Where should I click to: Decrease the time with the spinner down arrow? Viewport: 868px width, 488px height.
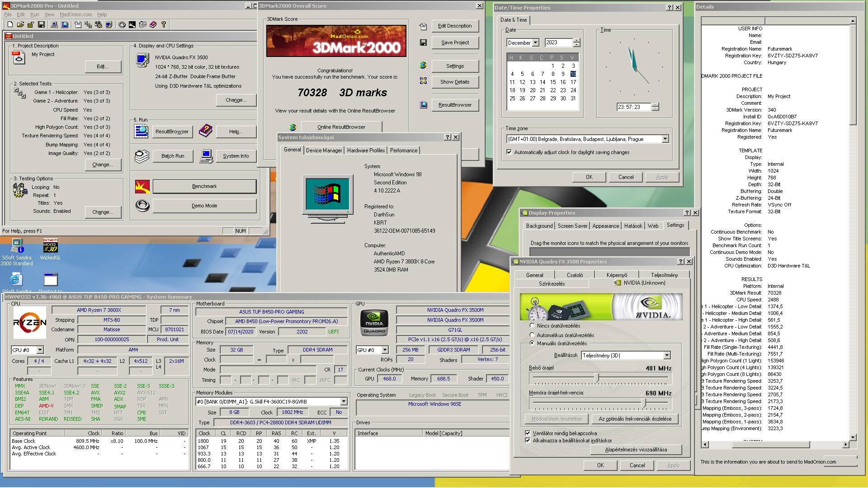pyautogui.click(x=656, y=109)
